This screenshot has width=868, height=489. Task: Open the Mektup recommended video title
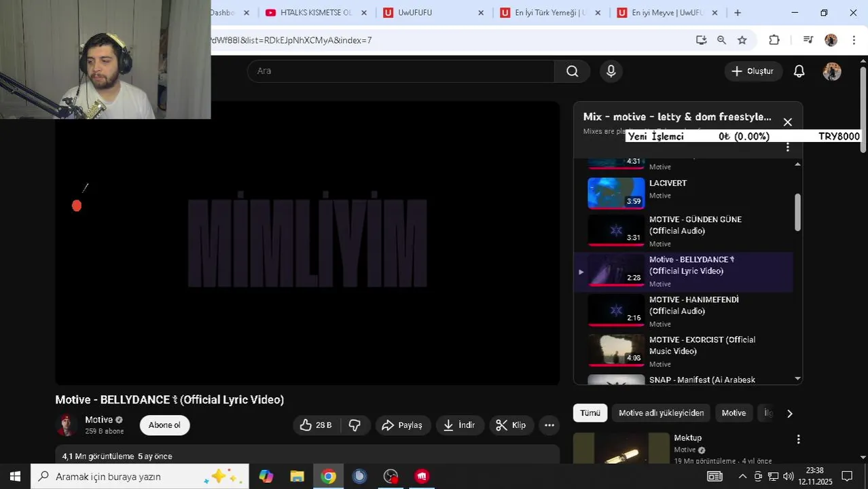[x=687, y=438]
